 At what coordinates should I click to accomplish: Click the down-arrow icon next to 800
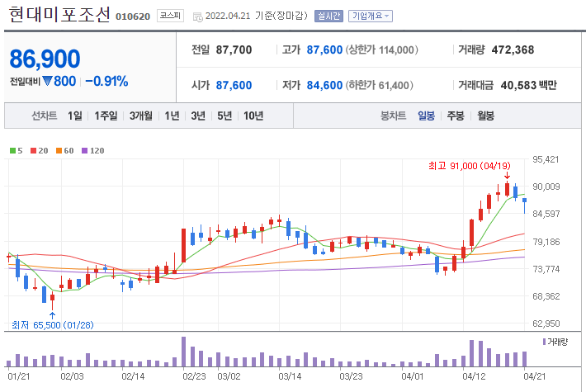(x=47, y=81)
